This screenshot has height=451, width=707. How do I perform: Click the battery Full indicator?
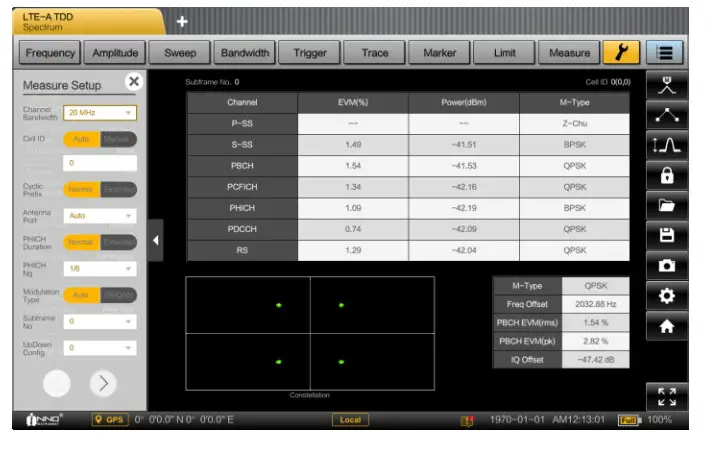pyautogui.click(x=629, y=420)
